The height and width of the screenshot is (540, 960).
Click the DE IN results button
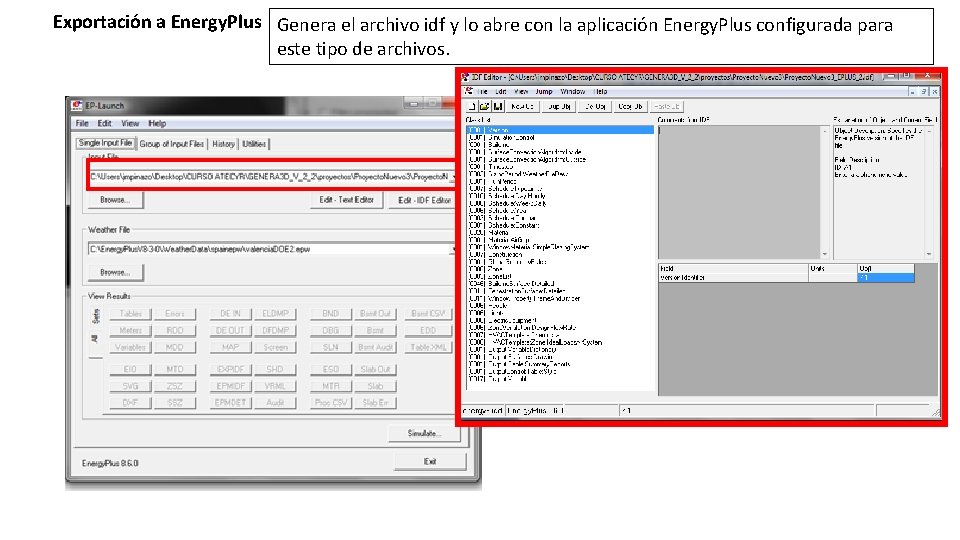pyautogui.click(x=230, y=313)
